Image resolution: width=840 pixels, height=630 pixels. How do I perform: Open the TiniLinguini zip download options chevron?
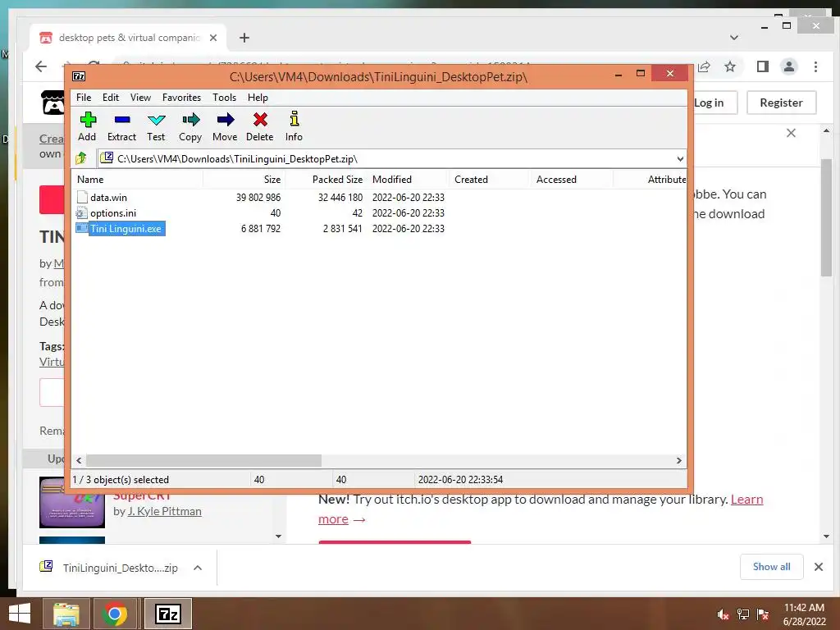point(198,568)
